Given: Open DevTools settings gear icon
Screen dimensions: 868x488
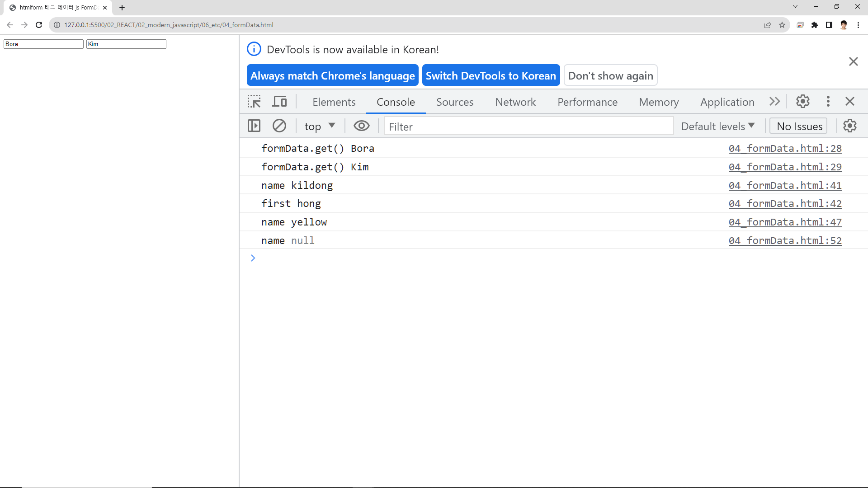Looking at the screenshot, I should (x=803, y=101).
